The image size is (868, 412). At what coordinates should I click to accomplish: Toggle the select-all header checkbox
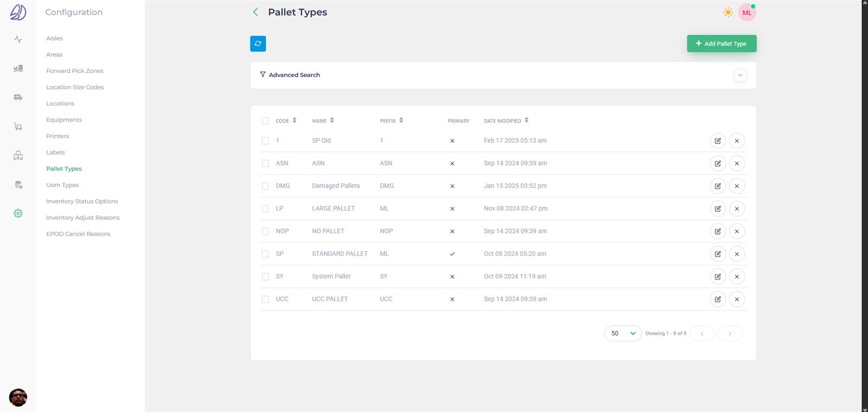265,121
